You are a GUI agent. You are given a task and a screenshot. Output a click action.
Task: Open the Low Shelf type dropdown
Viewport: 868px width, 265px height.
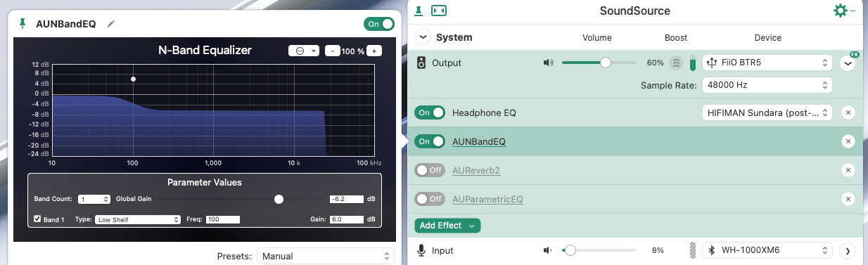pyautogui.click(x=138, y=219)
